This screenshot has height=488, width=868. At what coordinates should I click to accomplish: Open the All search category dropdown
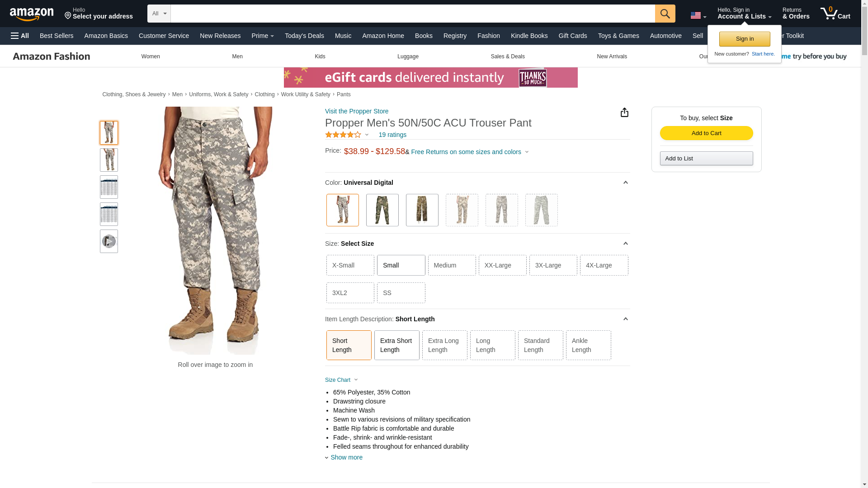[159, 14]
